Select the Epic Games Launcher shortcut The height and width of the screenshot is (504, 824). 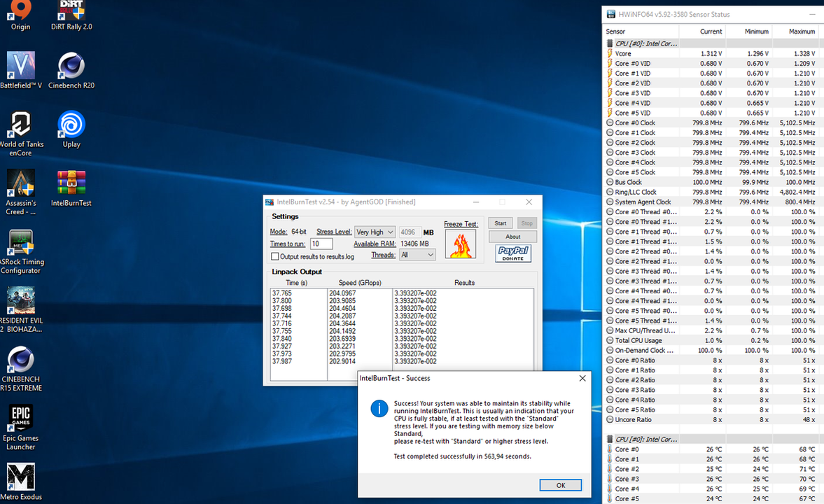pyautogui.click(x=20, y=428)
